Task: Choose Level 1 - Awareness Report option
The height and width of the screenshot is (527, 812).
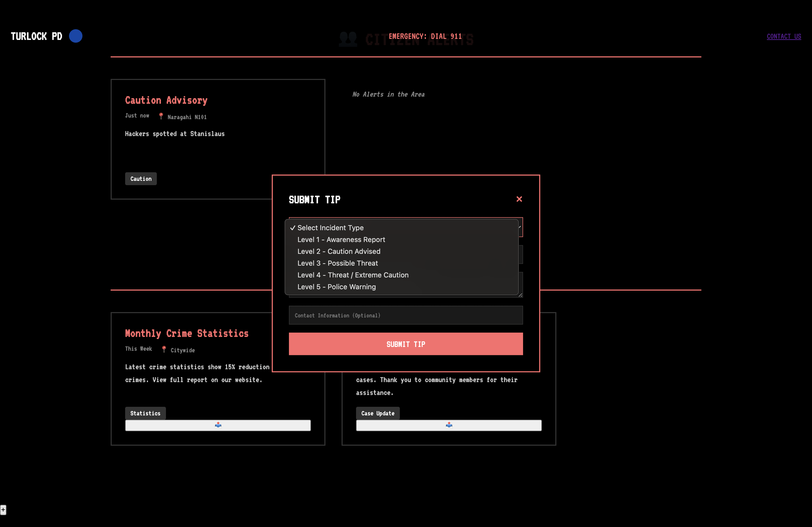Action: pyautogui.click(x=341, y=240)
